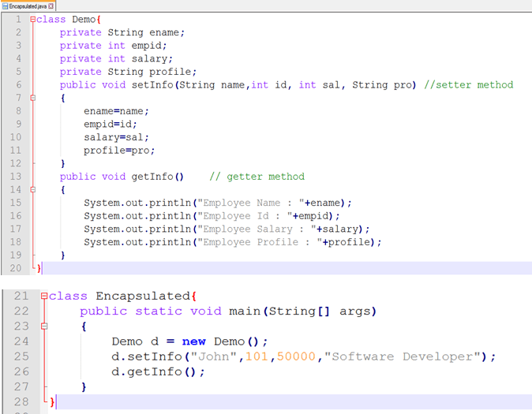Click the "new" keyword on line 24
The width and height of the screenshot is (532, 414).
pyautogui.click(x=193, y=341)
